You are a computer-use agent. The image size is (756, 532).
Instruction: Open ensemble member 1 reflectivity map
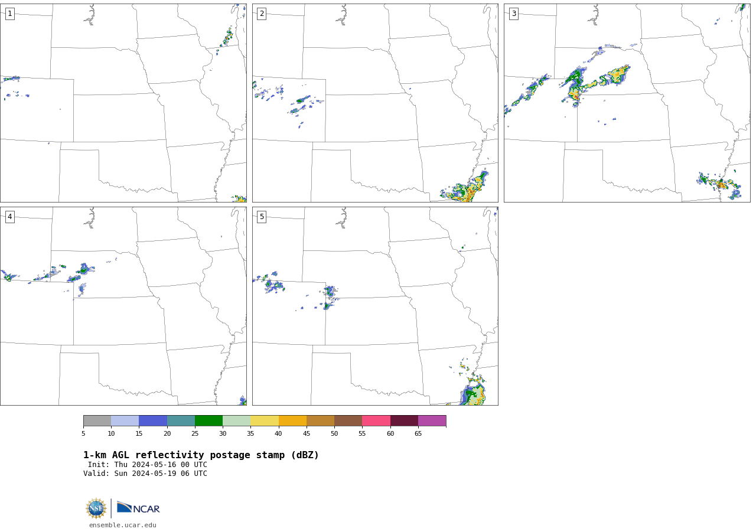tap(123, 103)
